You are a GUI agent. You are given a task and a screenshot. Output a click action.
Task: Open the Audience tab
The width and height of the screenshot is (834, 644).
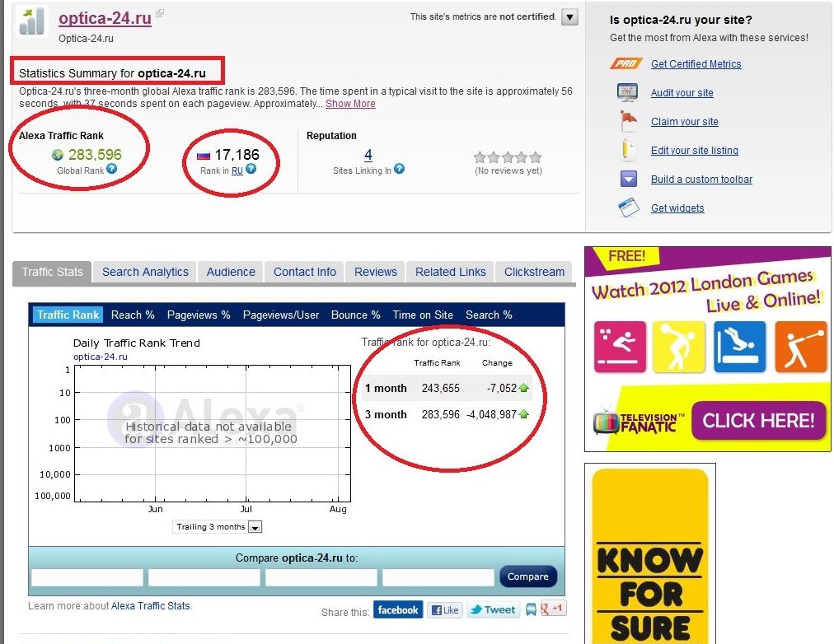point(231,272)
